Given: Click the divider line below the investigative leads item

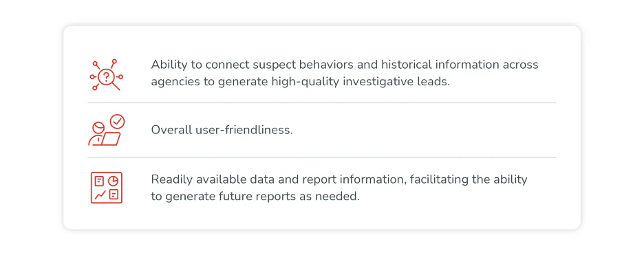Looking at the screenshot, I should click(321, 102).
